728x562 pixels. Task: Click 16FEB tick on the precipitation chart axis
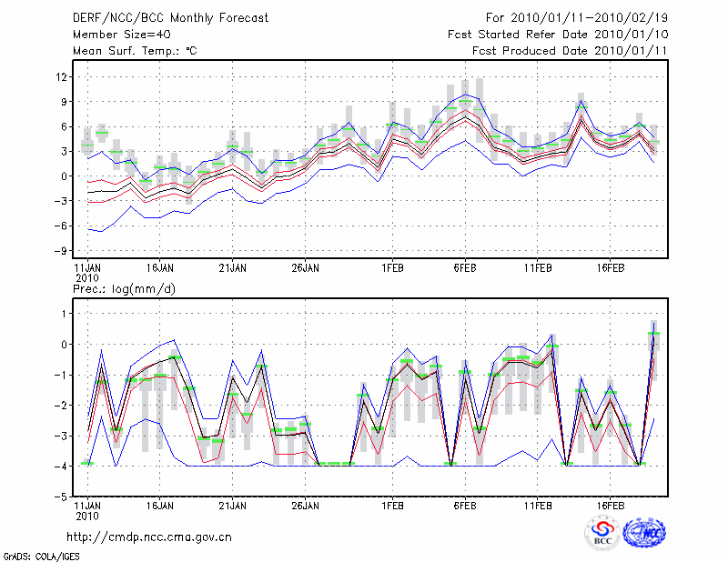[611, 505]
